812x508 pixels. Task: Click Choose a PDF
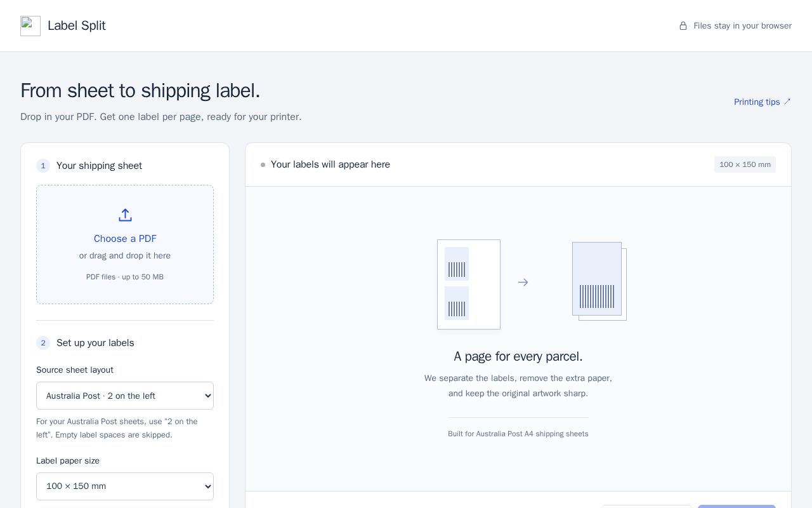click(125, 239)
